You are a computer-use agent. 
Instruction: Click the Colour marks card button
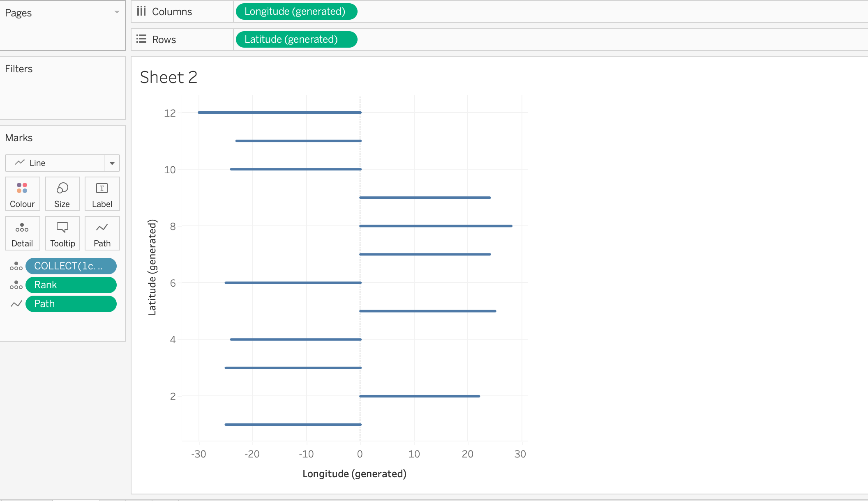[x=22, y=194]
